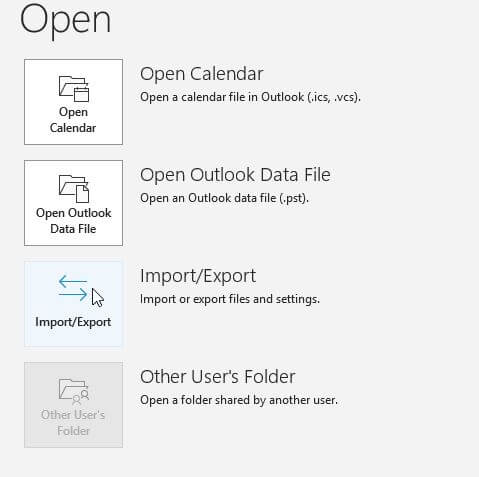Click the Open Calendar button label
This screenshot has height=477, width=479.
73,120
